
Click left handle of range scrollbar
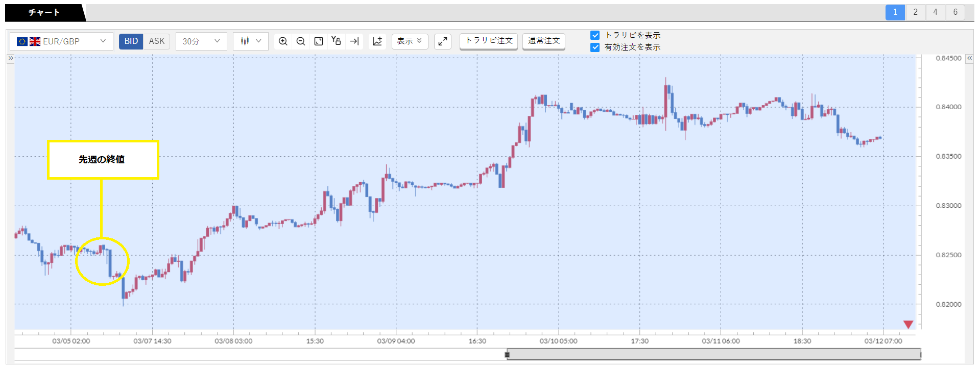[x=507, y=354]
